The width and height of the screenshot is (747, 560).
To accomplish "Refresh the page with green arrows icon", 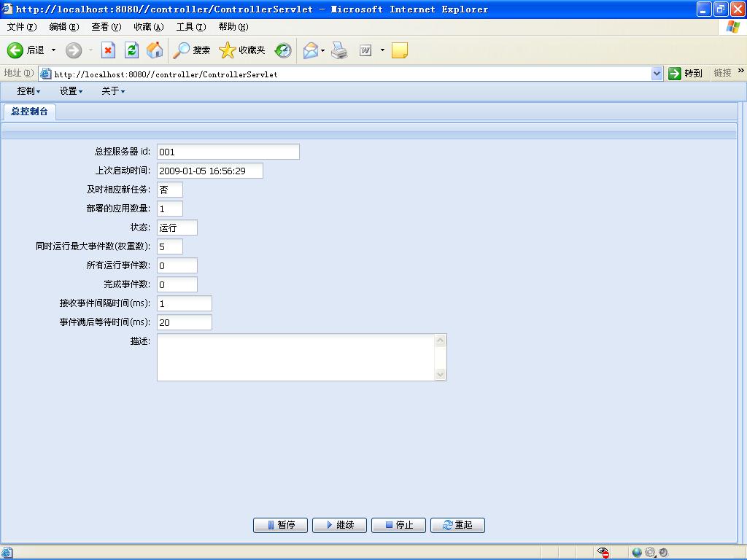I will click(132, 50).
